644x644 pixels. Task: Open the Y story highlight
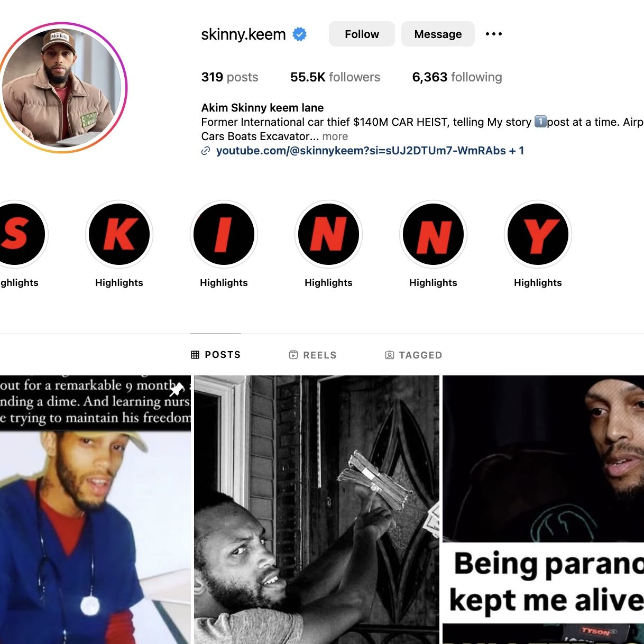click(x=538, y=234)
